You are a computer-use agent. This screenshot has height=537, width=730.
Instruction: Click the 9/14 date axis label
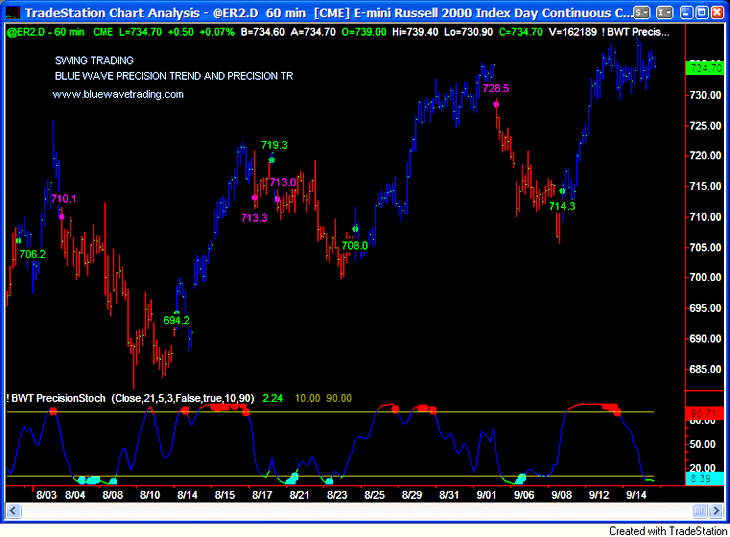(x=636, y=495)
